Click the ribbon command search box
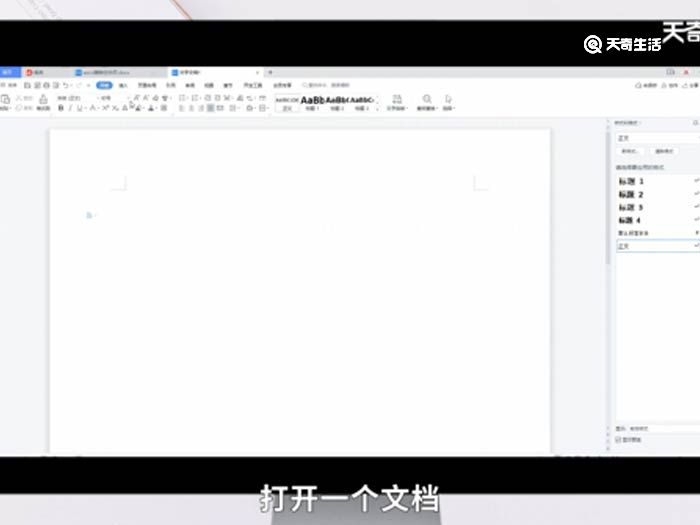Image resolution: width=700 pixels, height=525 pixels. pos(326,85)
